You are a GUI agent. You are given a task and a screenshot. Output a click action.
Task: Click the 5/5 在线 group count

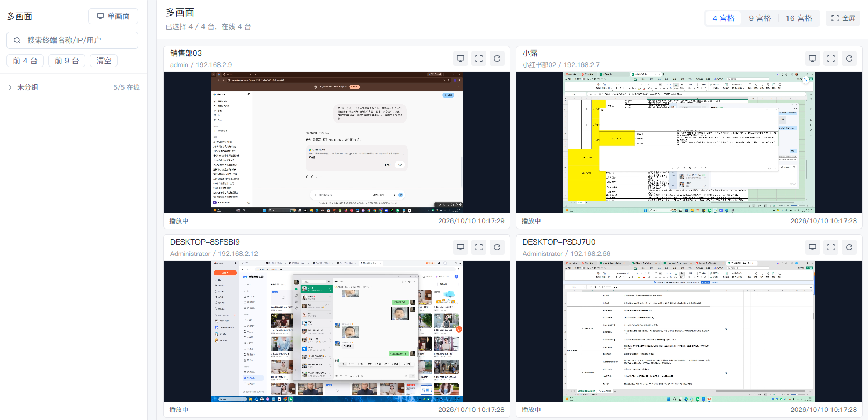point(126,87)
